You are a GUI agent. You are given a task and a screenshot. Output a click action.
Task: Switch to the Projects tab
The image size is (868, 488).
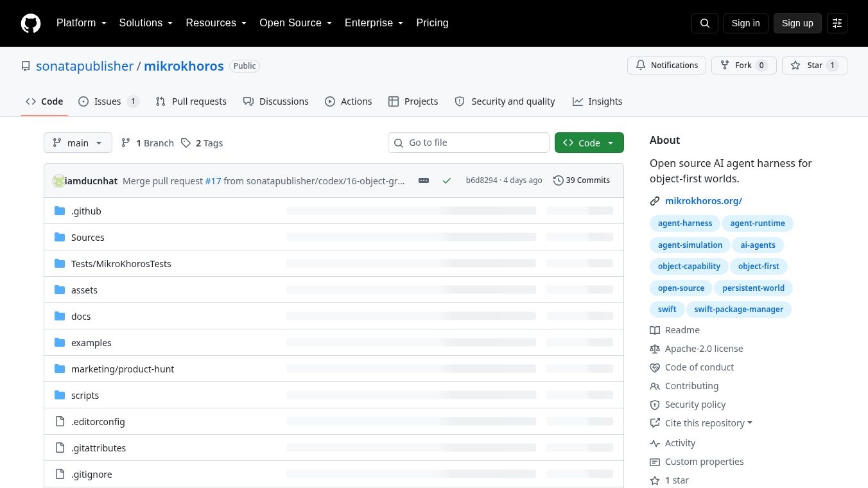(x=413, y=101)
